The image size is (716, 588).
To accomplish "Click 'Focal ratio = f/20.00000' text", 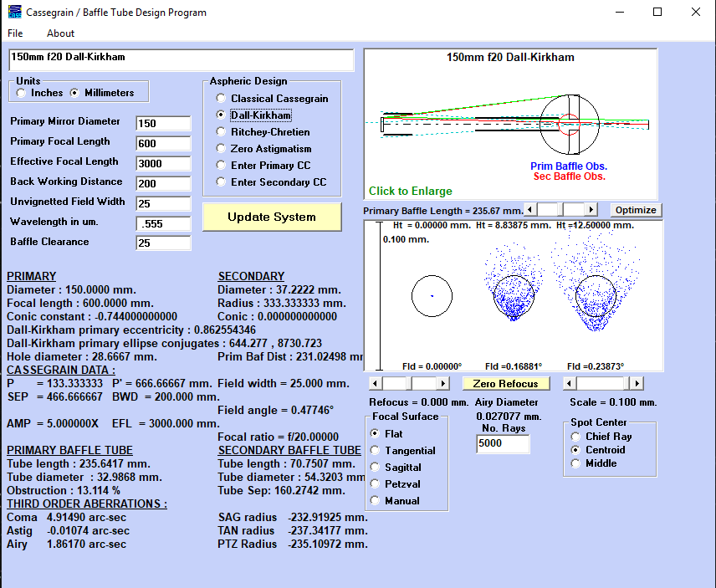I will pyautogui.click(x=278, y=437).
